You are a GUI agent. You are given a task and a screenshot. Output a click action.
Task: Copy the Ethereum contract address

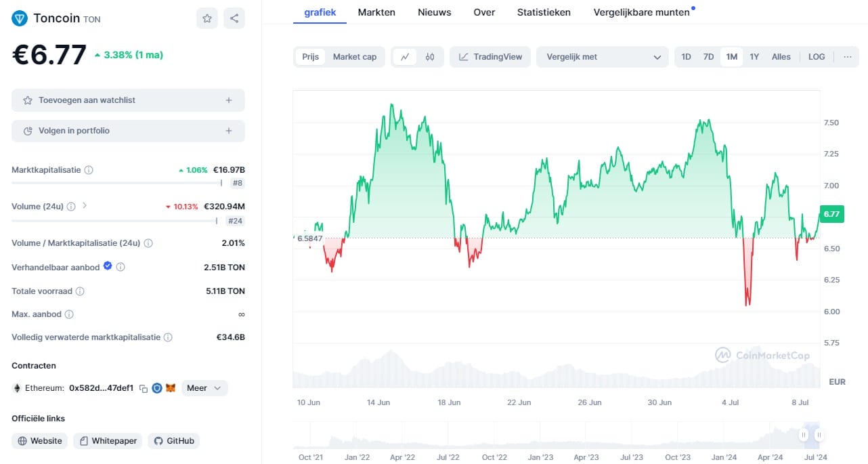click(143, 388)
